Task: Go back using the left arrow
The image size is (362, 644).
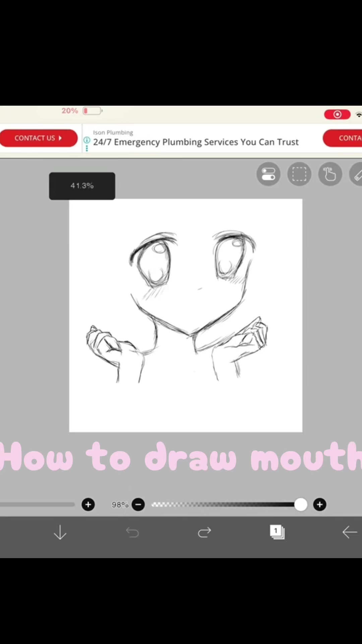Action: pos(350,532)
